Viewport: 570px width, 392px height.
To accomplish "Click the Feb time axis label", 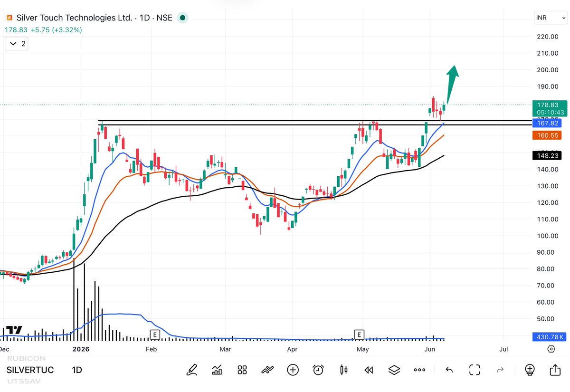I will [151, 349].
